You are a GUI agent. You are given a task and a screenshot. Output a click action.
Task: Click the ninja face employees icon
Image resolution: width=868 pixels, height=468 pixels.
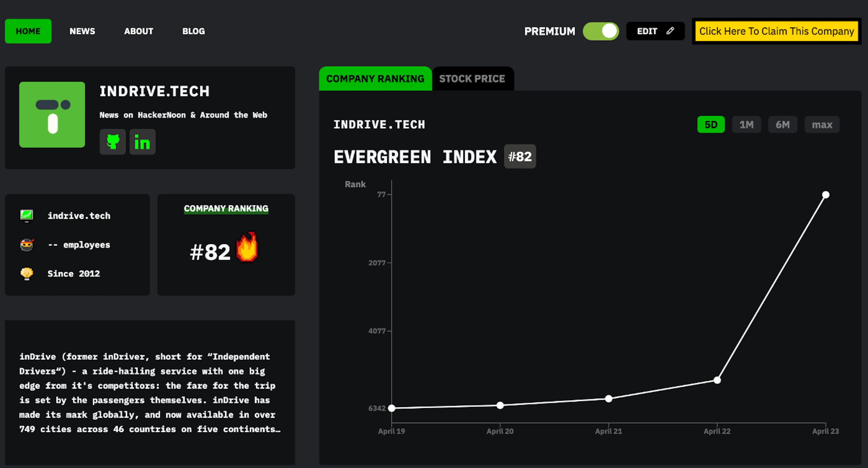tap(27, 245)
